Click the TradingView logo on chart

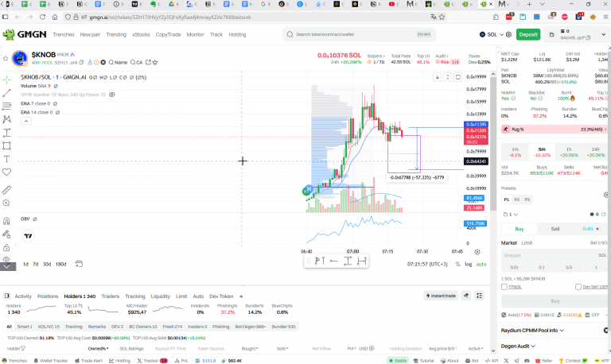click(28, 236)
